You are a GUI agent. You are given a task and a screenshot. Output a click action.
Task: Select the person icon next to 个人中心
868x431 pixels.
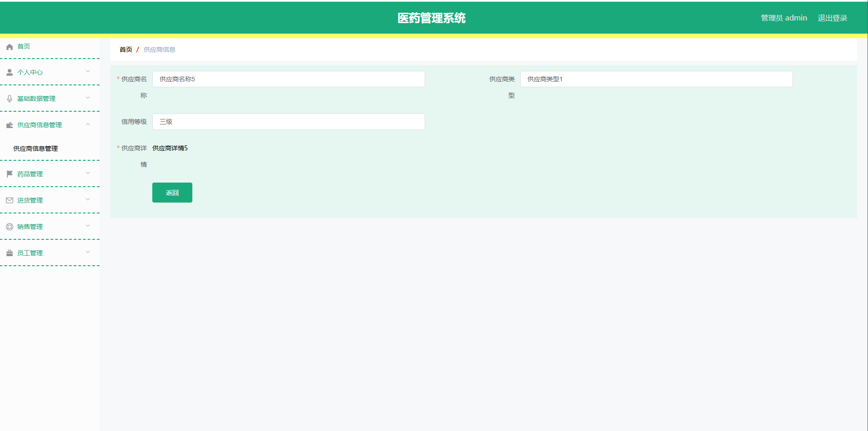point(9,72)
